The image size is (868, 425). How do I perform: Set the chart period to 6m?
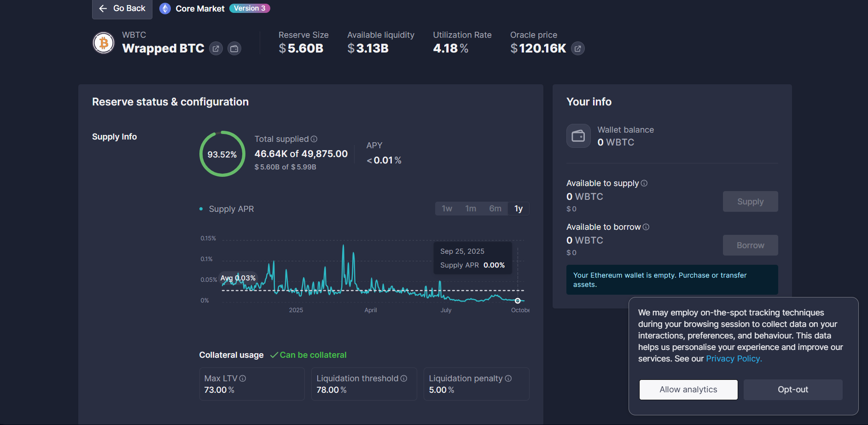495,209
